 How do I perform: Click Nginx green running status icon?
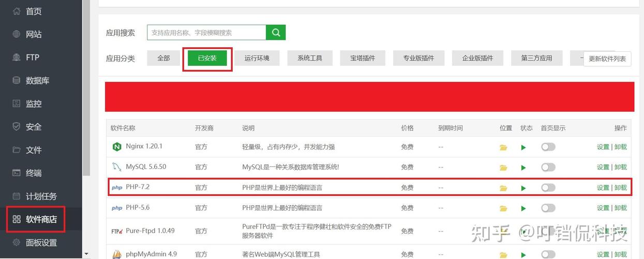(523, 148)
